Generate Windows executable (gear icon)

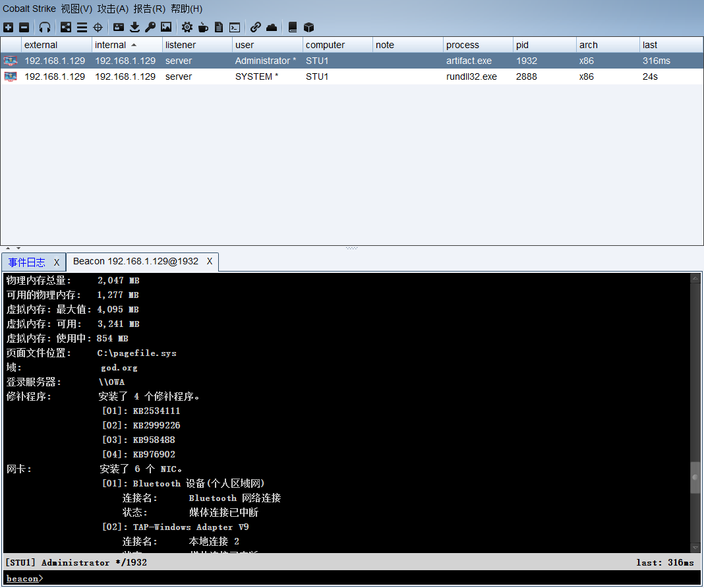(187, 28)
